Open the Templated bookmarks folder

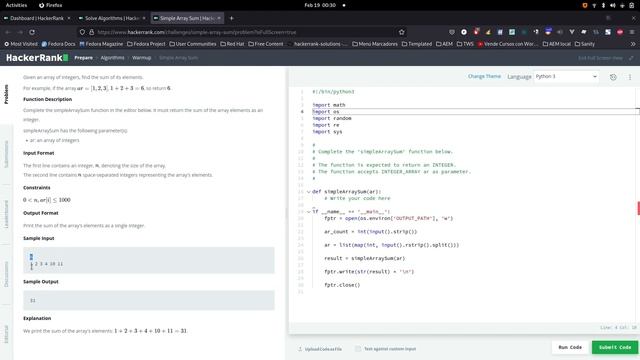pos(417,44)
